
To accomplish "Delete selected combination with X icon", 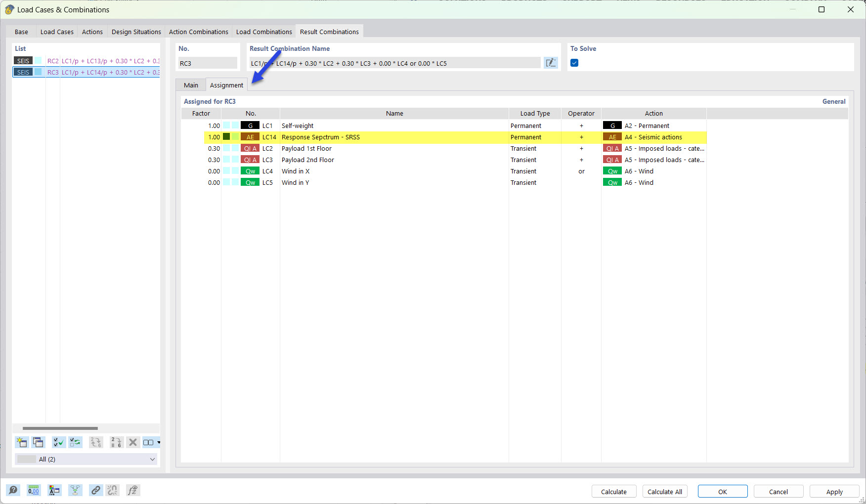I will pos(133,442).
